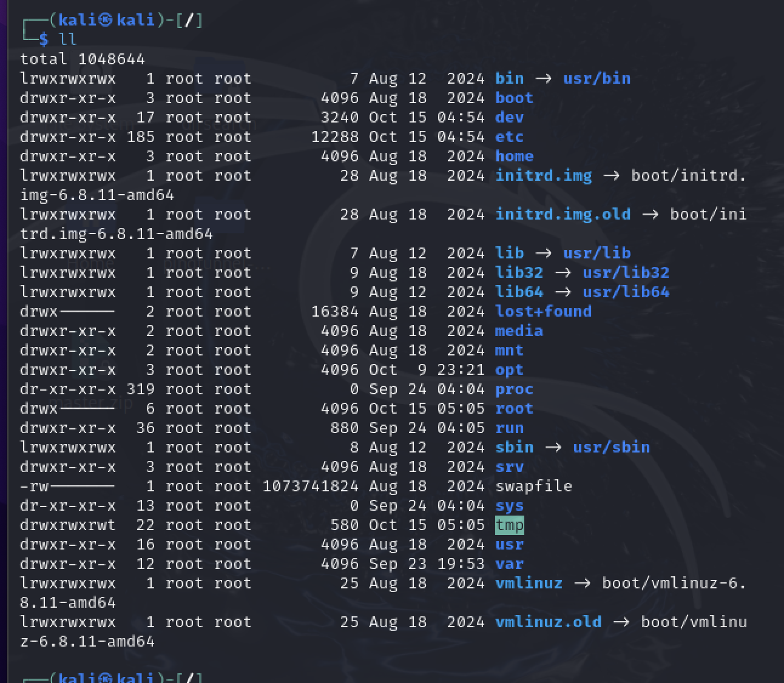Viewport: 784px width, 683px height.
Task: Click the swapfile filename in the listing
Action: (x=533, y=486)
